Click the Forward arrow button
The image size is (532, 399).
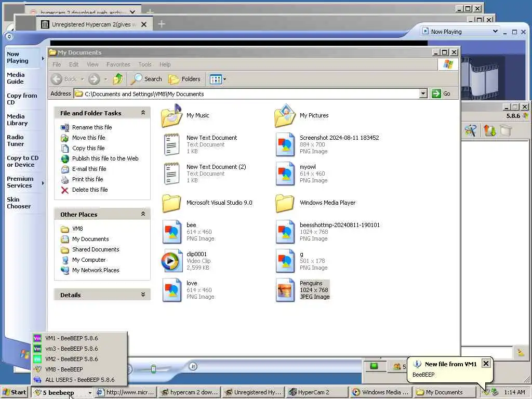coord(94,79)
